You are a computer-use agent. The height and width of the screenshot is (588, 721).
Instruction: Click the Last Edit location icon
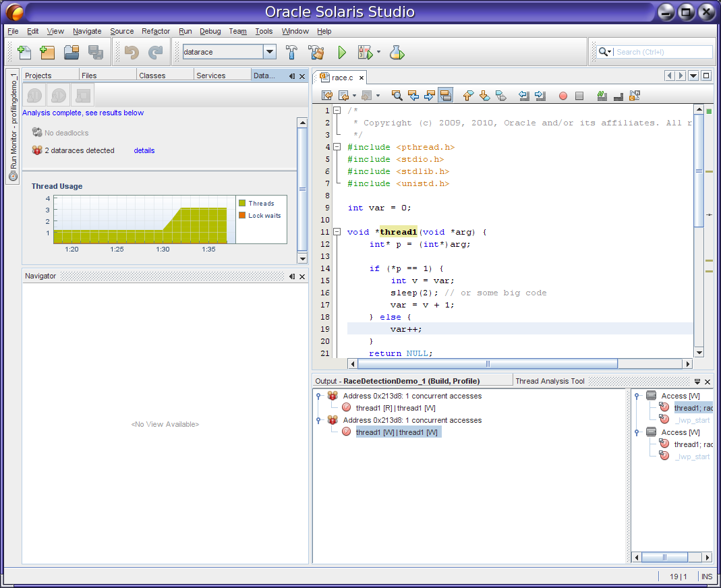point(327,96)
